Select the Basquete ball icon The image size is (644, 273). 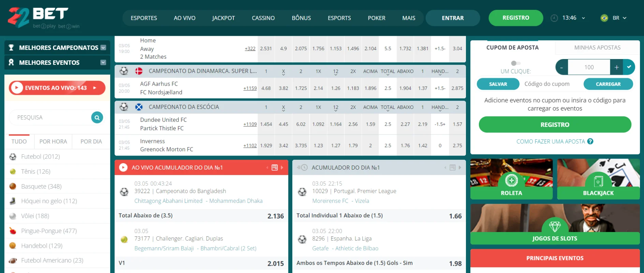coord(13,186)
